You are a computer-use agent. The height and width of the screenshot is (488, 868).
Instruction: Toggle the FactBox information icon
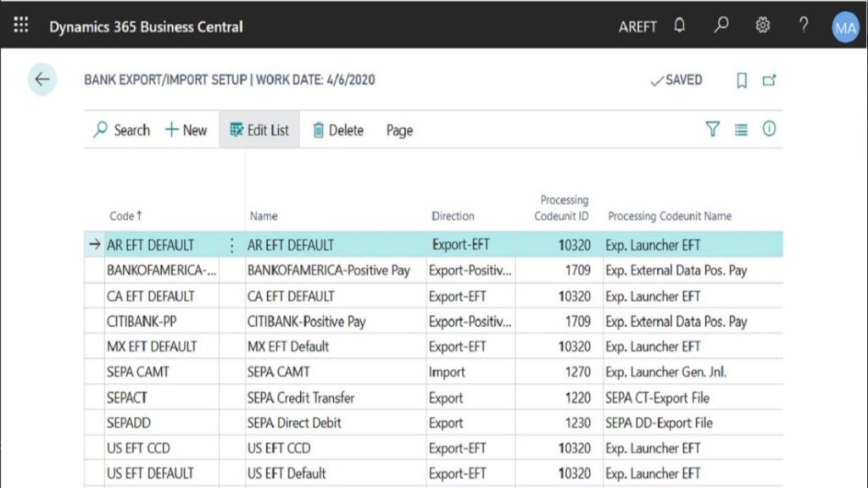point(769,130)
